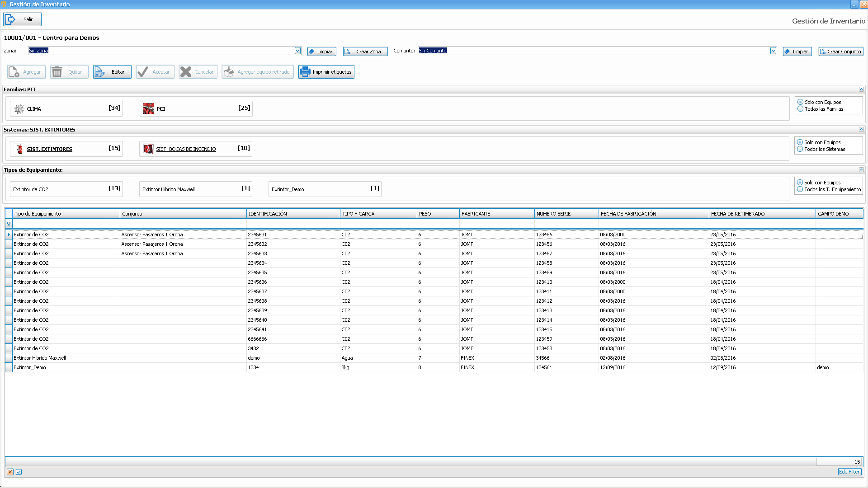The width and height of the screenshot is (868, 488).
Task: Select Extintor Hibrido Maxwell type tile
Action: (196, 189)
